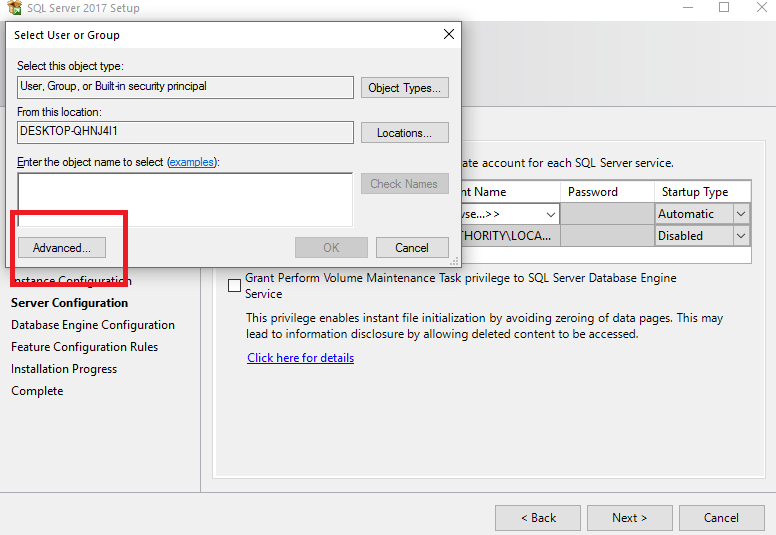Click the location field DESKTOP-QHNJ4I1
Image resolution: width=776 pixels, height=535 pixels.
[185, 132]
